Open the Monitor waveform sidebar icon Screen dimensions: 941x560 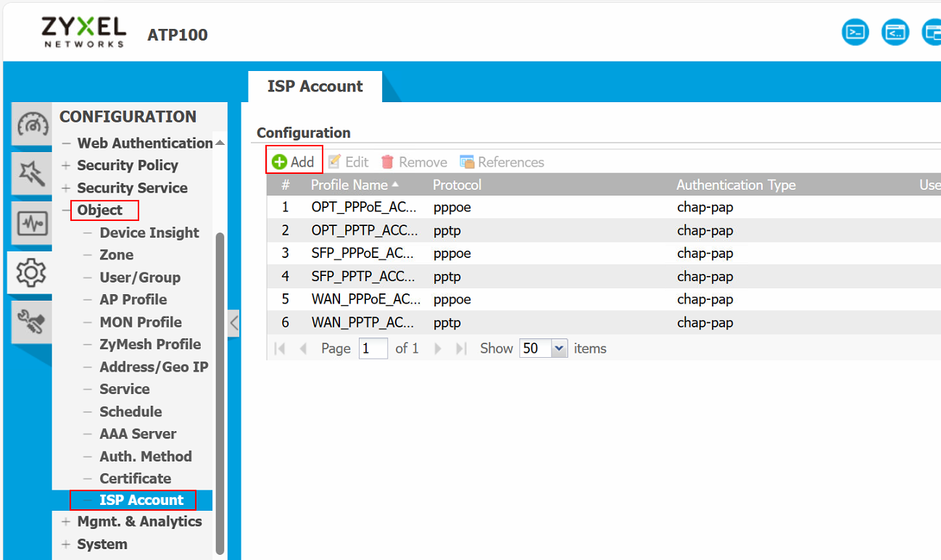(33, 223)
